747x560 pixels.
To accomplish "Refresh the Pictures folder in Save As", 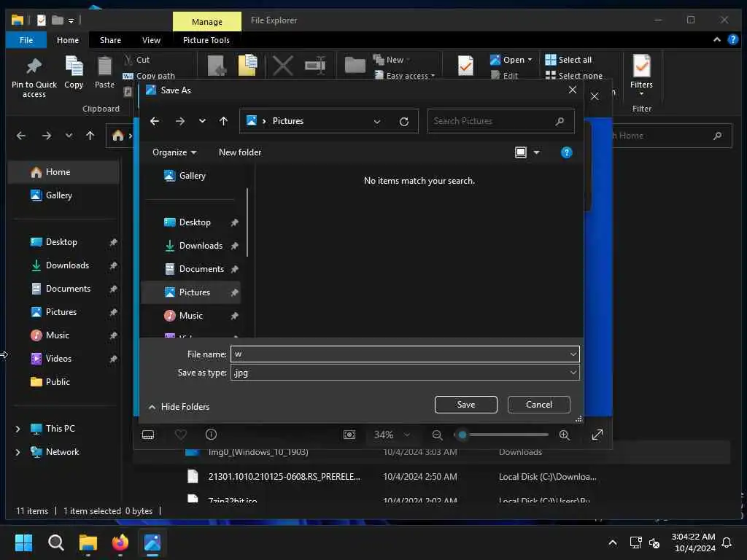I will click(404, 122).
